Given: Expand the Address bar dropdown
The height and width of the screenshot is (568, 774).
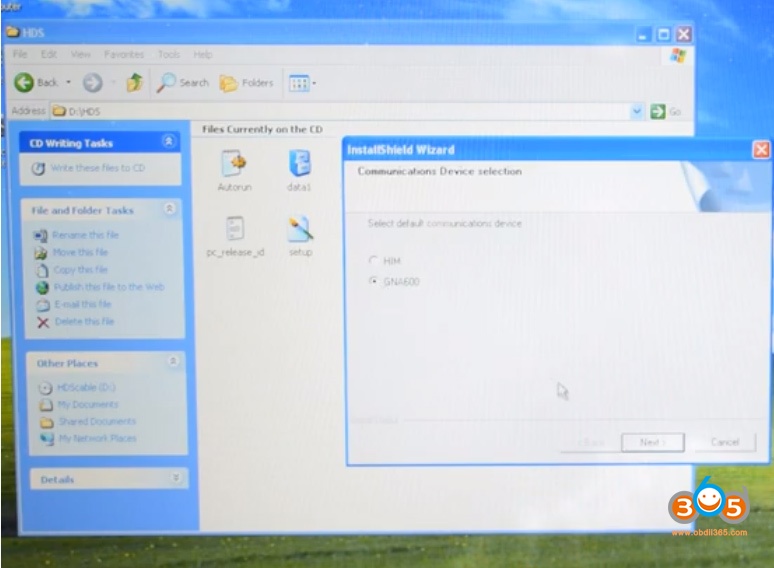Looking at the screenshot, I should pos(637,112).
